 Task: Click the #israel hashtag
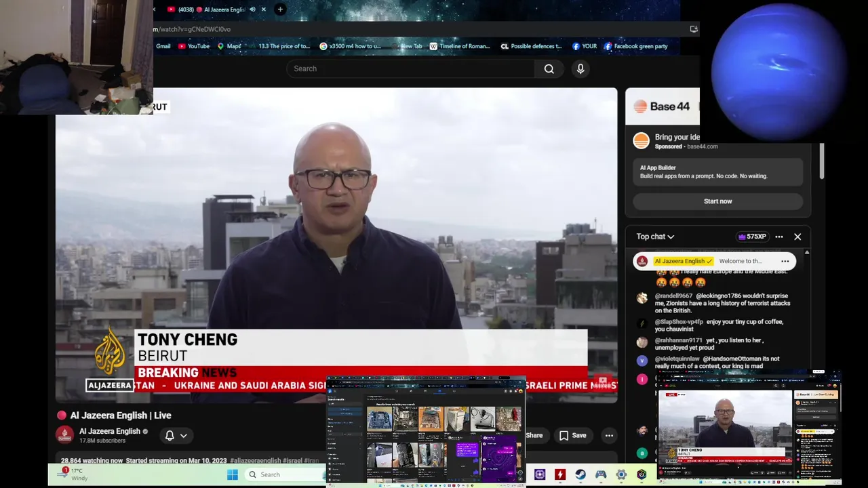click(292, 461)
